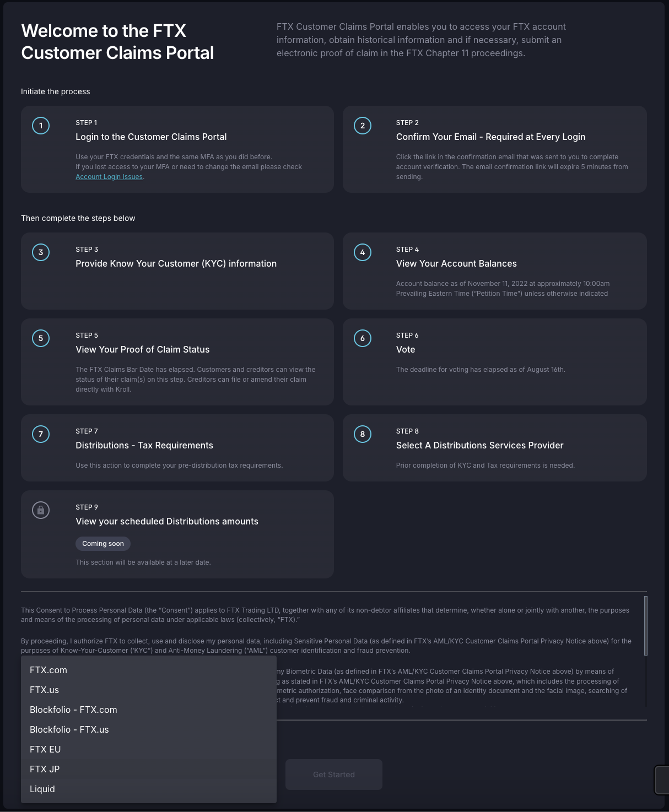Choose Liquid from the platform list
Viewport: 669px width, 812px height.
42,789
